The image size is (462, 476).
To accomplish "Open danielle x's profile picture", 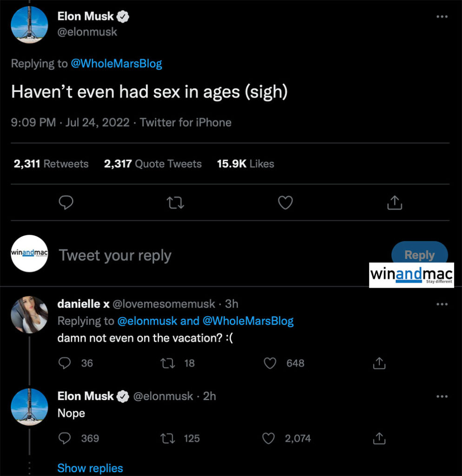I will coord(29,315).
